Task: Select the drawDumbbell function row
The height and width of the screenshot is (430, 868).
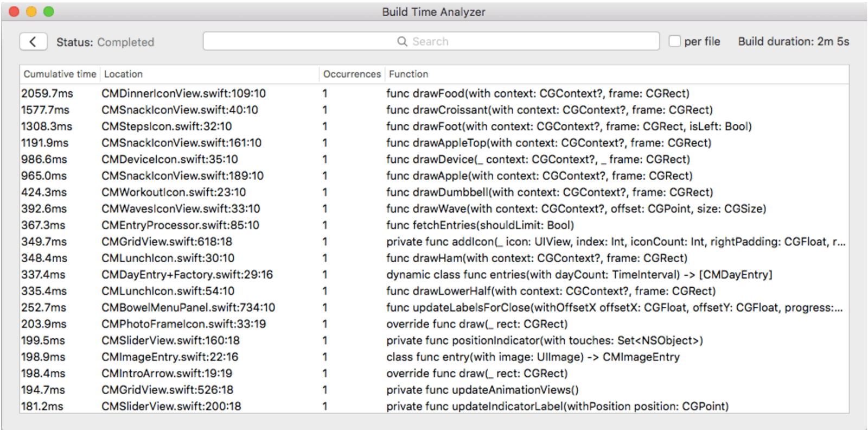Action: tap(549, 192)
